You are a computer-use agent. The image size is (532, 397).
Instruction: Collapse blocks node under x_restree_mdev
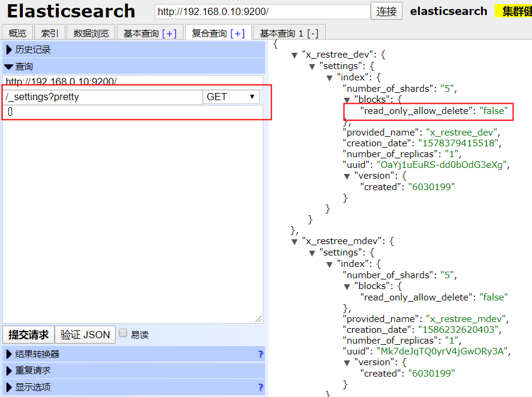(347, 287)
